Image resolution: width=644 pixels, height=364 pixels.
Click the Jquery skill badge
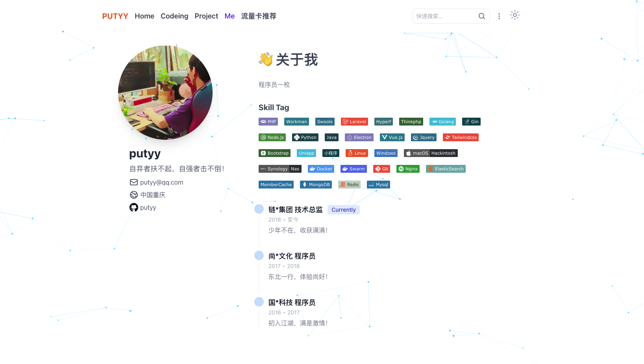coord(424,137)
